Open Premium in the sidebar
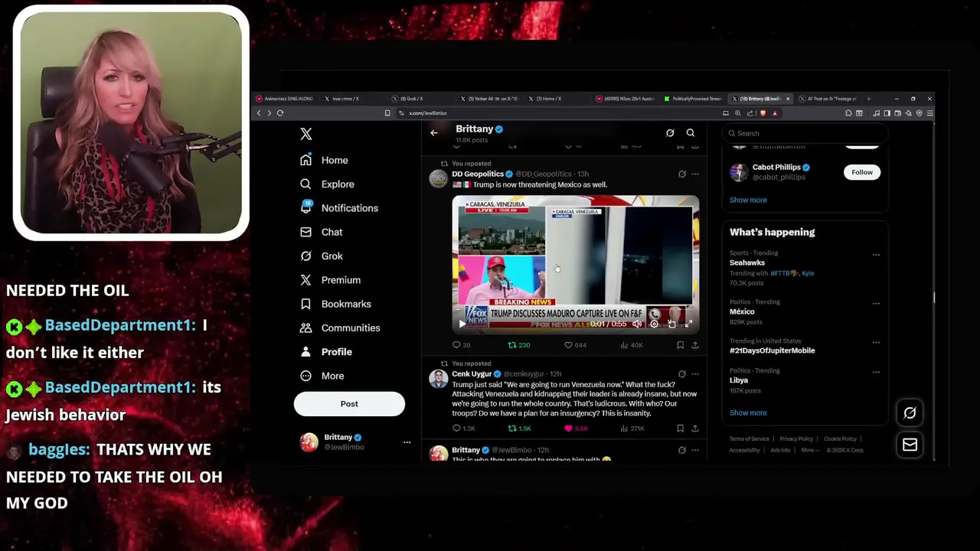This screenshot has height=551, width=980. (330, 280)
